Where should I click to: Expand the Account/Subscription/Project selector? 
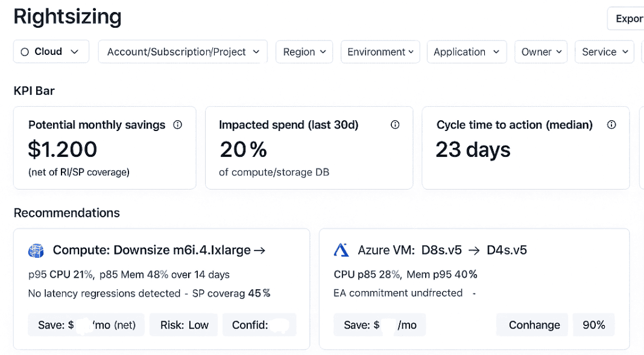[x=182, y=51]
